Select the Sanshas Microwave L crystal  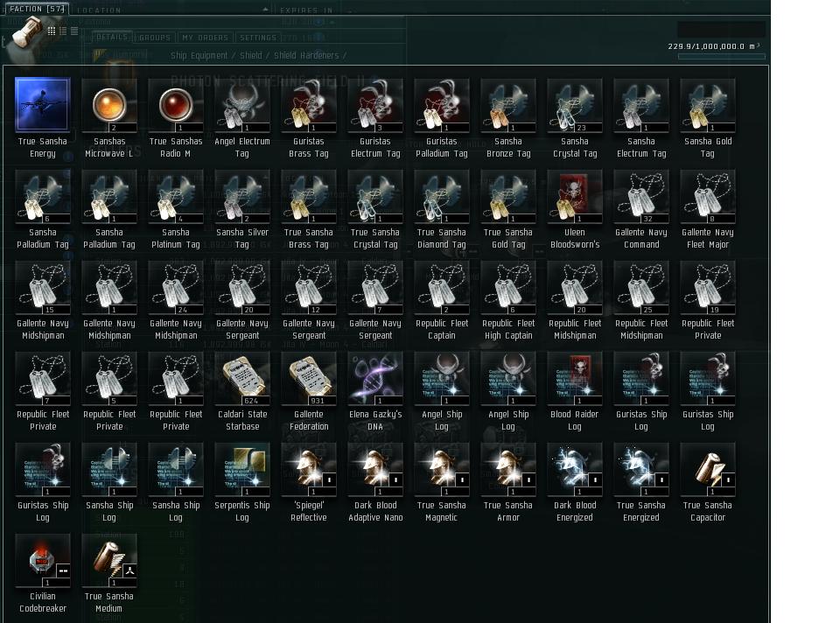click(109, 105)
